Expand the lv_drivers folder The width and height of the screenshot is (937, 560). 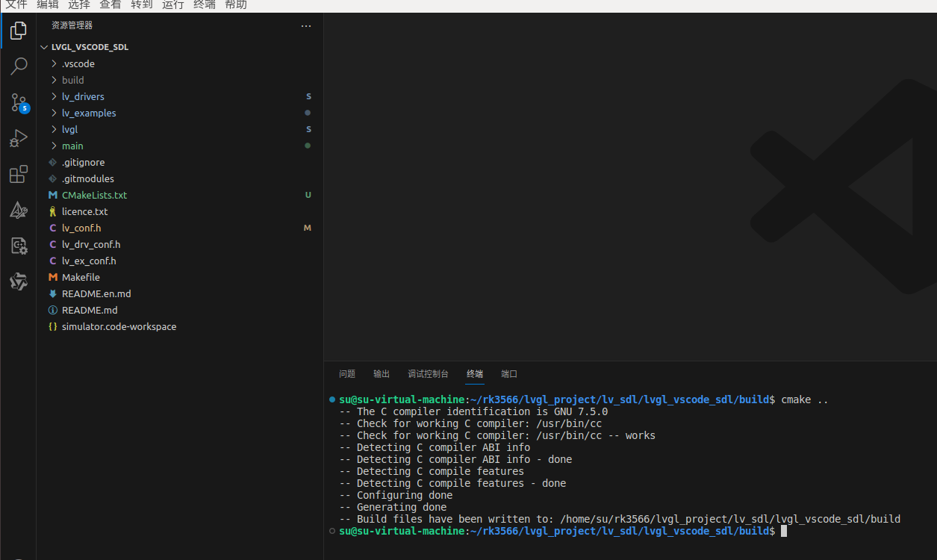(83, 96)
